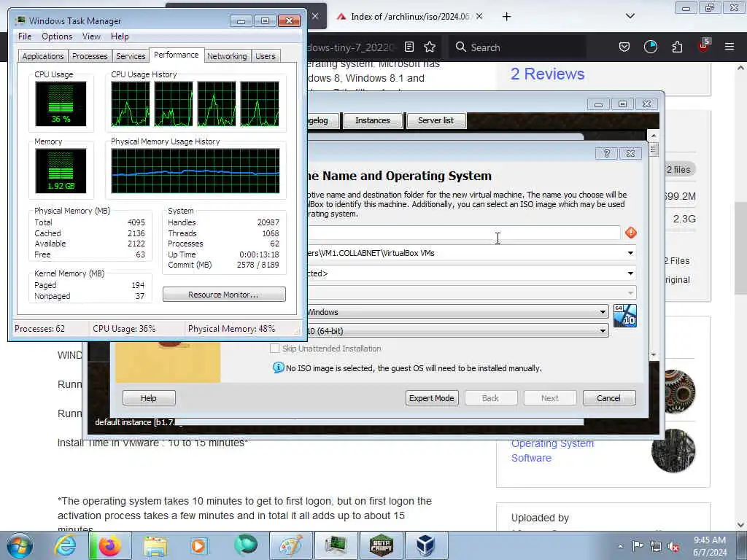Click the Windows 10 64-bit OS icon
747x560 pixels.
(624, 315)
